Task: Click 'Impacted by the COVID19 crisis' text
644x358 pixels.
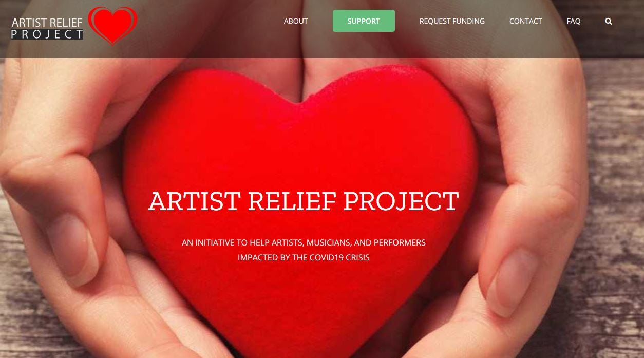Action: click(x=304, y=257)
